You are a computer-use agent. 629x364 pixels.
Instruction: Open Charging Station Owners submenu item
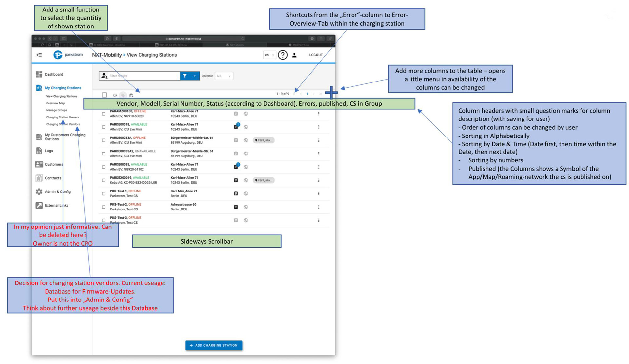pos(62,117)
